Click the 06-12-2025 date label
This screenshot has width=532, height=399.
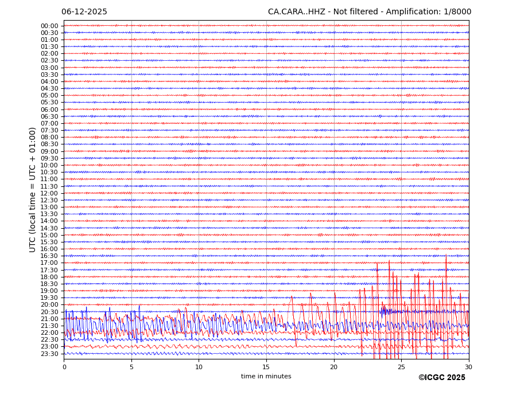click(x=84, y=12)
